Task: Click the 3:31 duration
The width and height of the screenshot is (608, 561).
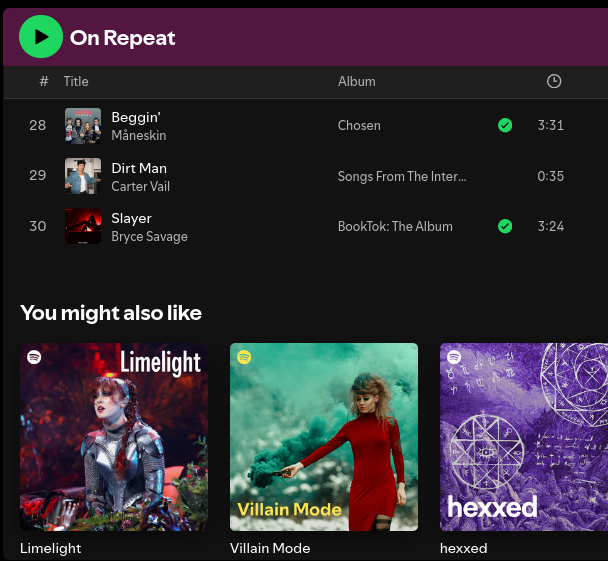Action: pos(551,125)
